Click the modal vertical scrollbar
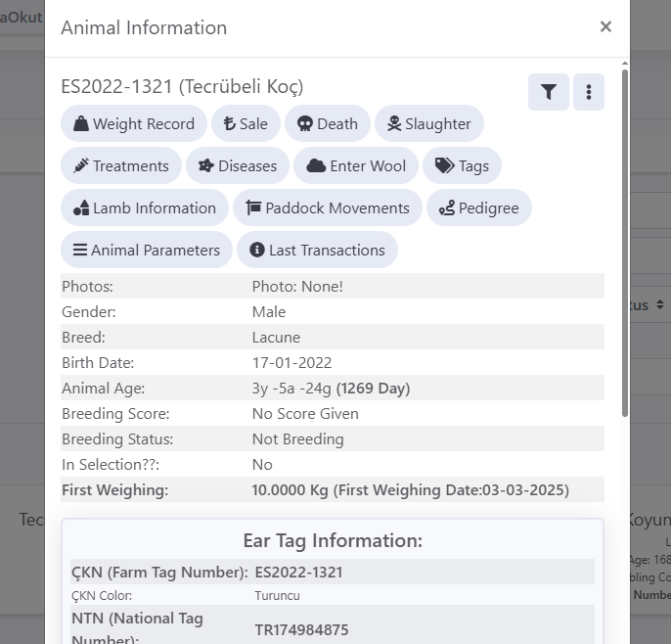This screenshot has width=671, height=644. click(x=625, y=243)
